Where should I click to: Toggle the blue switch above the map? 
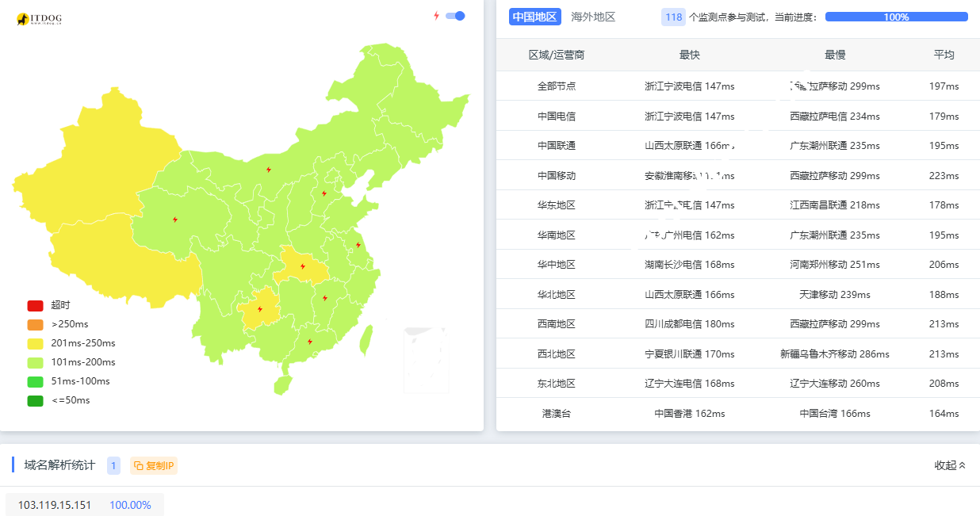(x=454, y=15)
